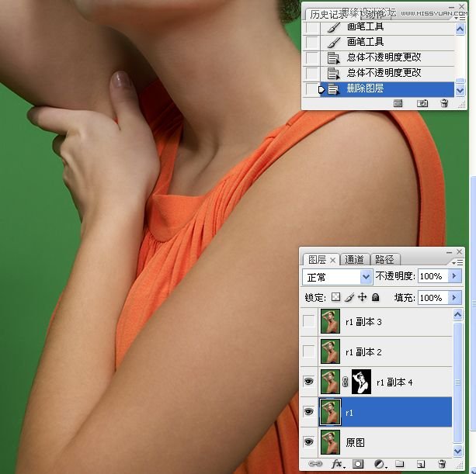Show the r1 副本 2 layer
Viewport: 476px width, 474px height.
(x=310, y=351)
